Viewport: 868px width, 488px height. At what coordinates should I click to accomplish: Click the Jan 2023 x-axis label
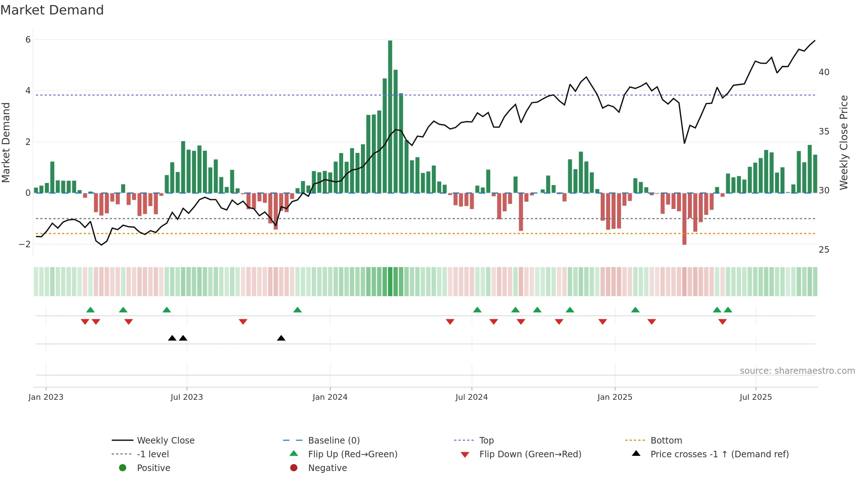coord(46,397)
